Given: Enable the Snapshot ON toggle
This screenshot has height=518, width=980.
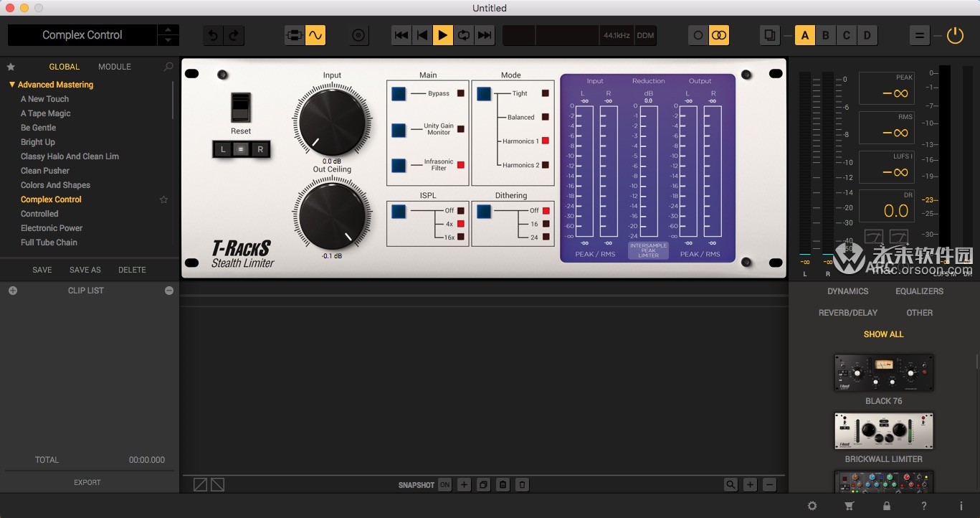Looking at the screenshot, I should click(444, 485).
